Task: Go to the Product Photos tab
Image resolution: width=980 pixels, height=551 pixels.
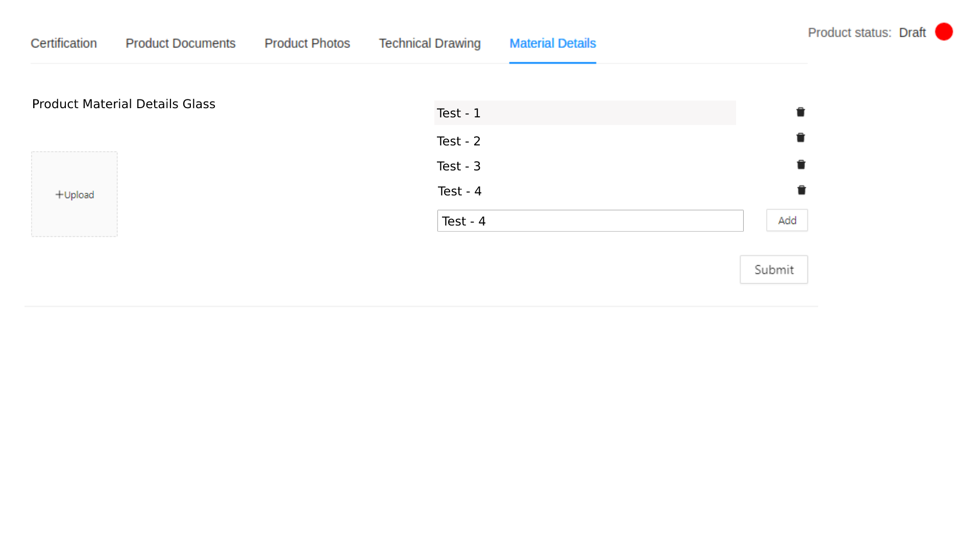Action: click(x=307, y=43)
